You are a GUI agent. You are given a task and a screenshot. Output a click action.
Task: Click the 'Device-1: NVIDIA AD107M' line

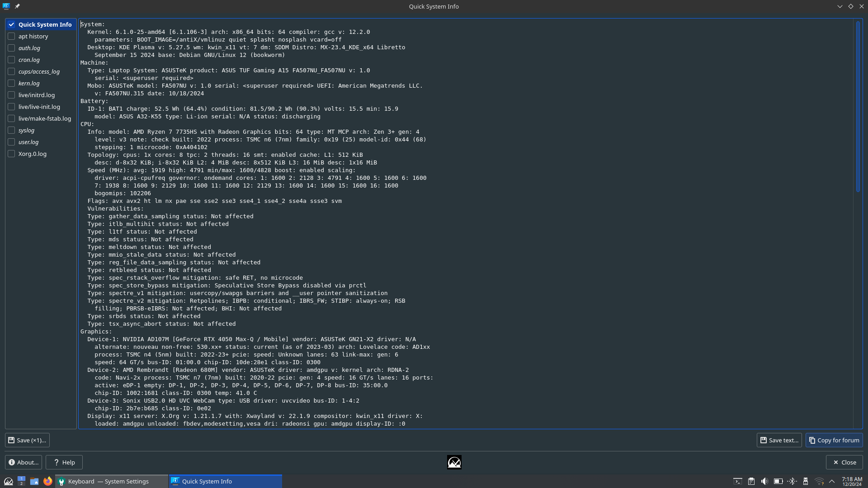pos(251,339)
